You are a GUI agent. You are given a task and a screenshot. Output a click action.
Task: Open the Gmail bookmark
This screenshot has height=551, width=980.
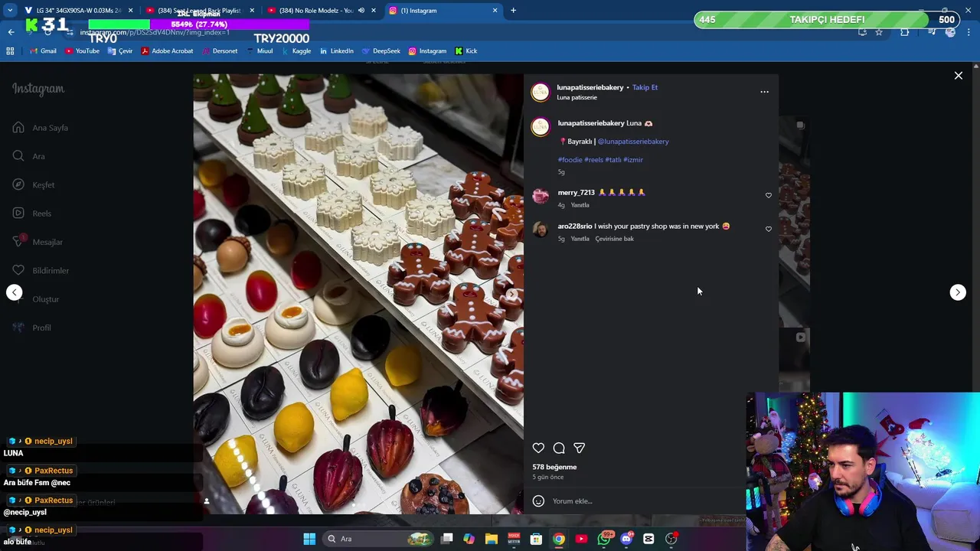(x=43, y=51)
